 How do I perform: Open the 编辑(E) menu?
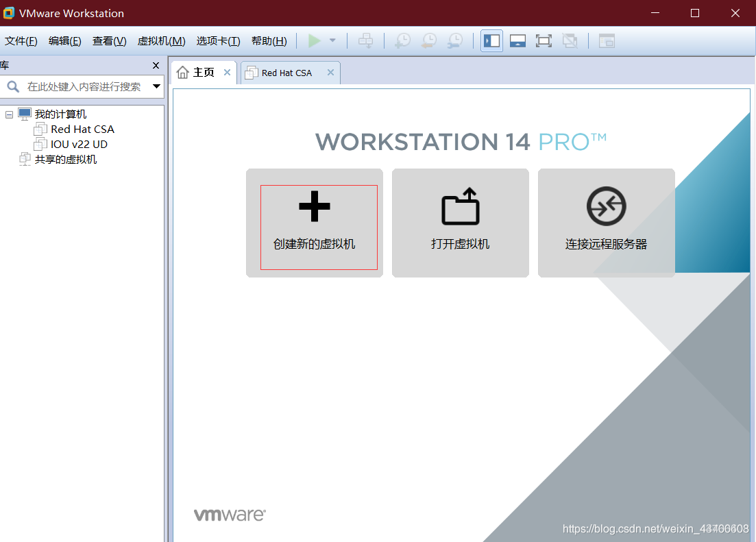[x=65, y=41]
